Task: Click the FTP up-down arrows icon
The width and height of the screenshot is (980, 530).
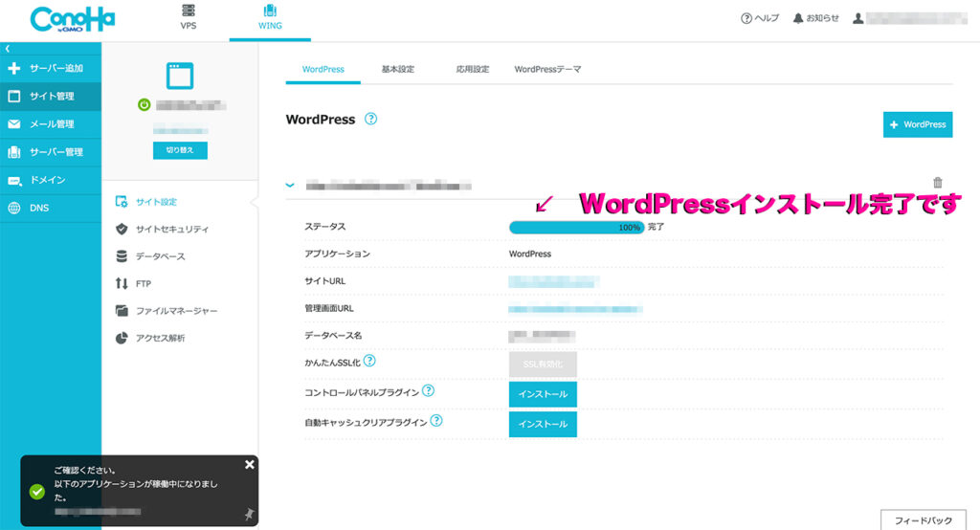Action: 122,284
